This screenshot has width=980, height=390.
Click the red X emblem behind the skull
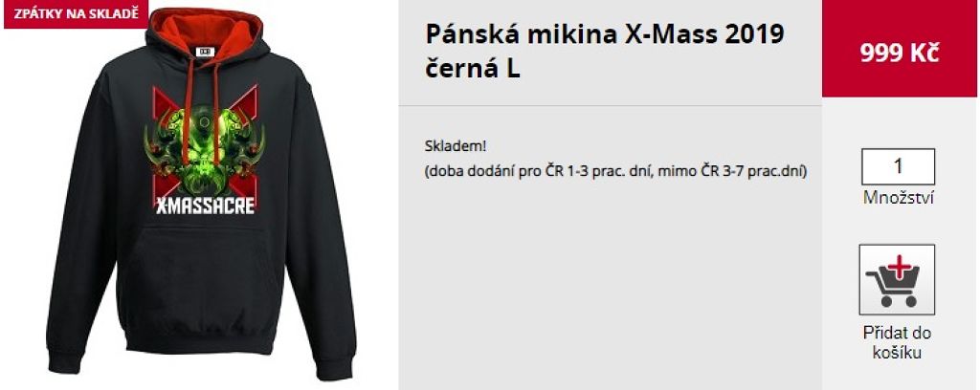205,142
